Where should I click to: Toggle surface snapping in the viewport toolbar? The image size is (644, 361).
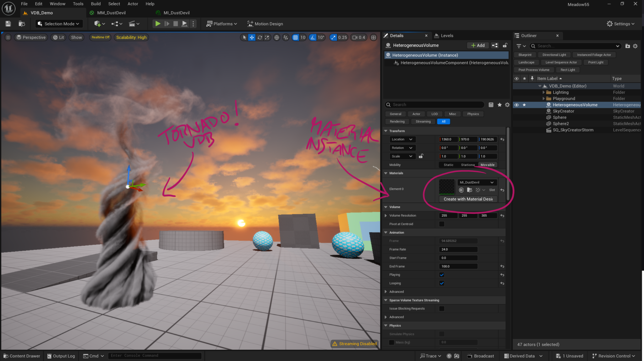click(286, 37)
